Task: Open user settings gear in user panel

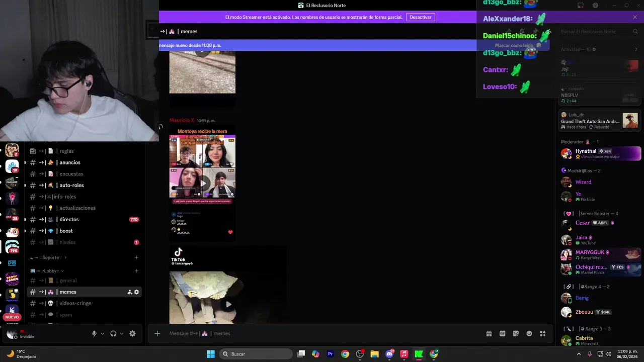Action: (x=132, y=333)
